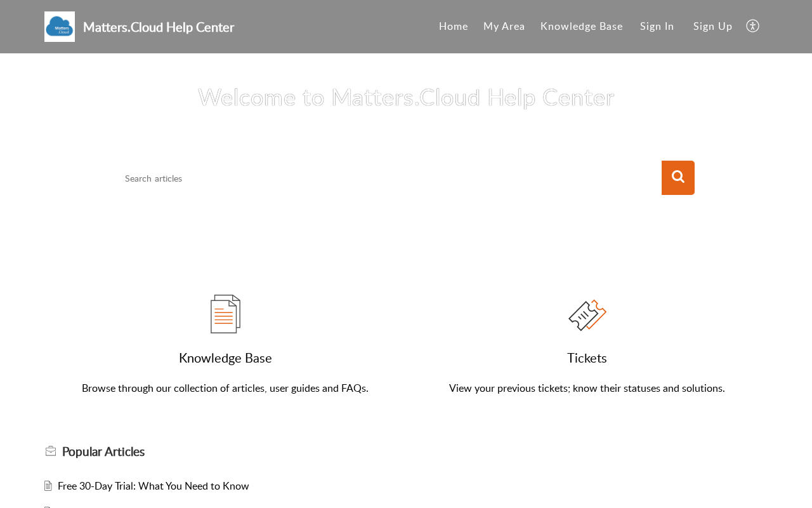The height and width of the screenshot is (508, 812).
Task: Click the Tickets coupon icon
Action: [587, 315]
